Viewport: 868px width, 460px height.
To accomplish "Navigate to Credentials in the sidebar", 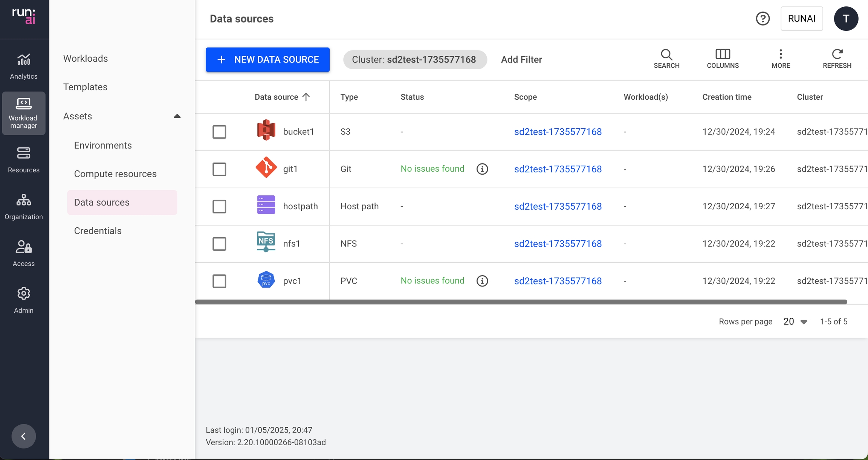I will point(98,231).
